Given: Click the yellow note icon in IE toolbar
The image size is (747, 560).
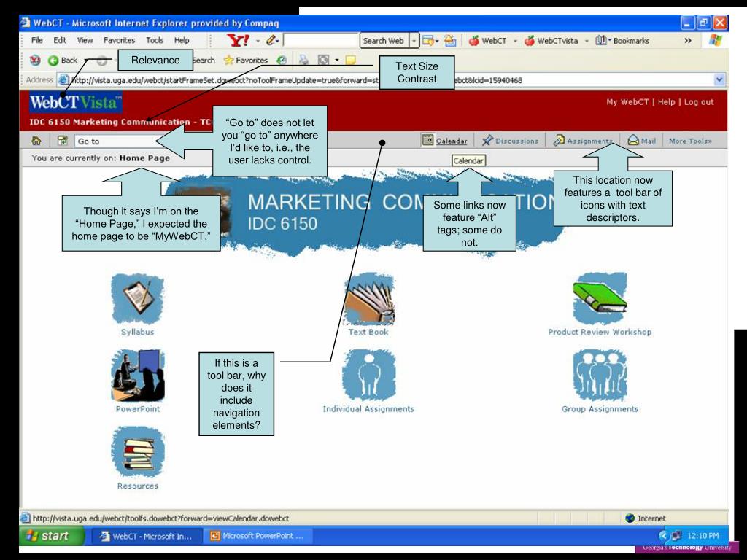Looking at the screenshot, I should coord(351,60).
